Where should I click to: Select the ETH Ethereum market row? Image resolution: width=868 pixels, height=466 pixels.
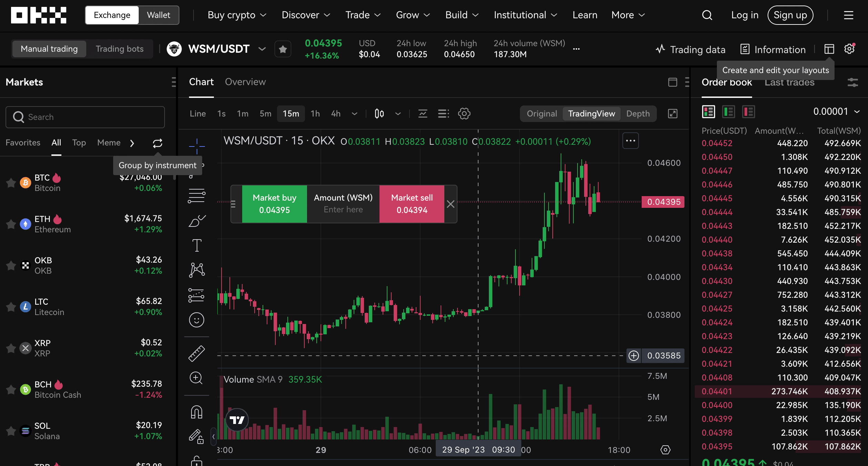(85, 224)
